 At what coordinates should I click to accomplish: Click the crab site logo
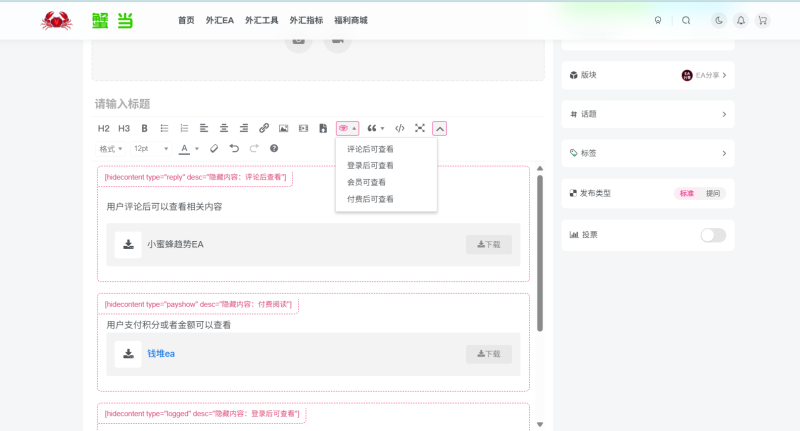(56, 20)
